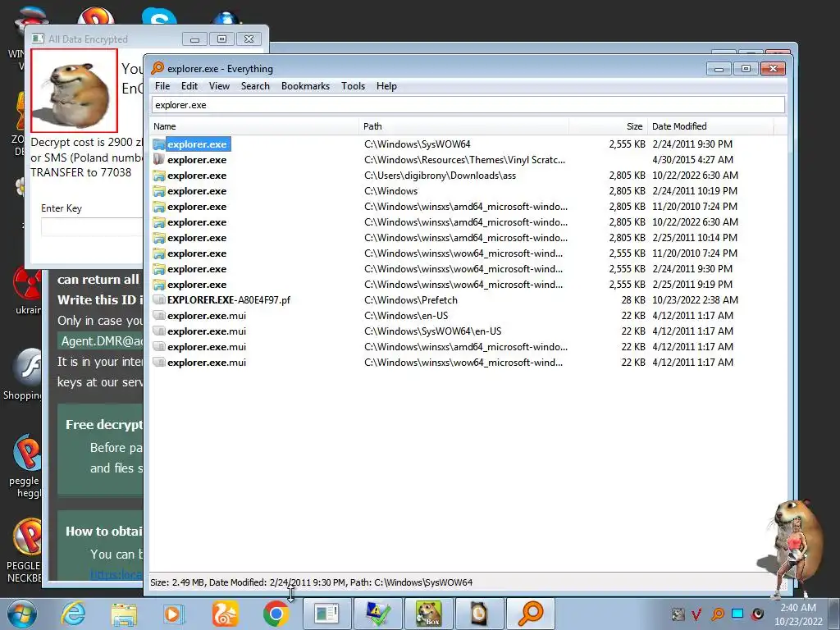Screen dimensions: 840x630
Task: Click date 2/25/2011 9:19 PM
Action: pyautogui.click(x=692, y=285)
